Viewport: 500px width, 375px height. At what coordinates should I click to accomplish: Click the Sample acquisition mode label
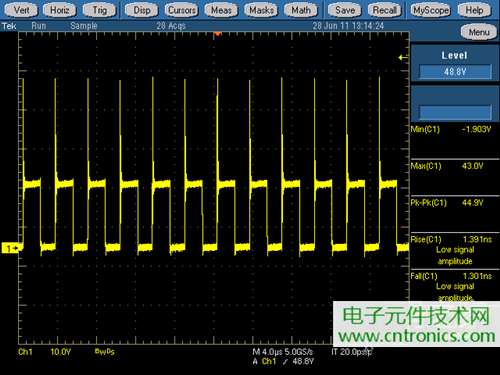coord(84,26)
